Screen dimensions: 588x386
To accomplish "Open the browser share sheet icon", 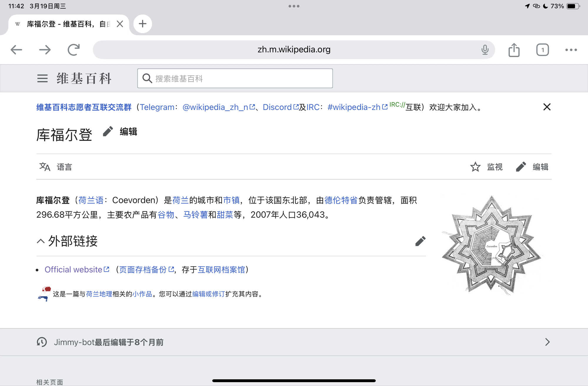I will click(x=514, y=50).
